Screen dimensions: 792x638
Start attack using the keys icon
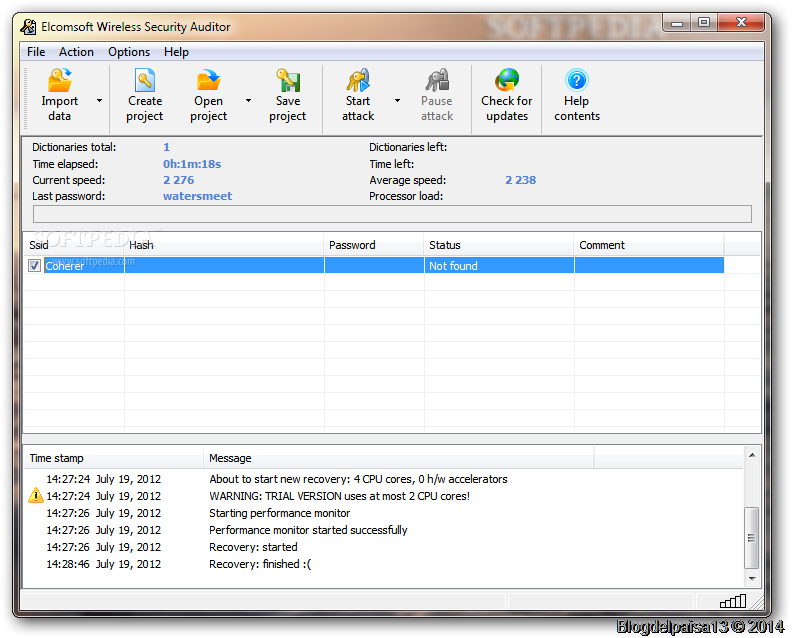pyautogui.click(x=358, y=80)
